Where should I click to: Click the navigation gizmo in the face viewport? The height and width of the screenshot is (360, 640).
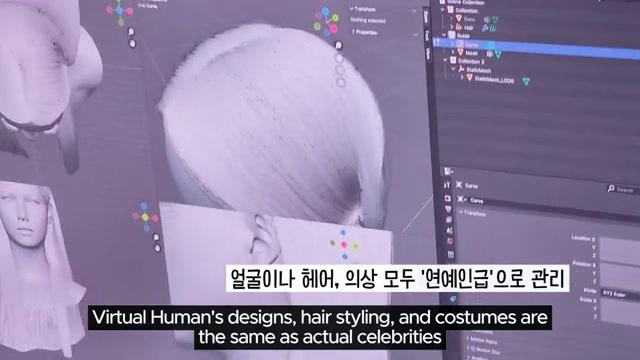(145, 216)
